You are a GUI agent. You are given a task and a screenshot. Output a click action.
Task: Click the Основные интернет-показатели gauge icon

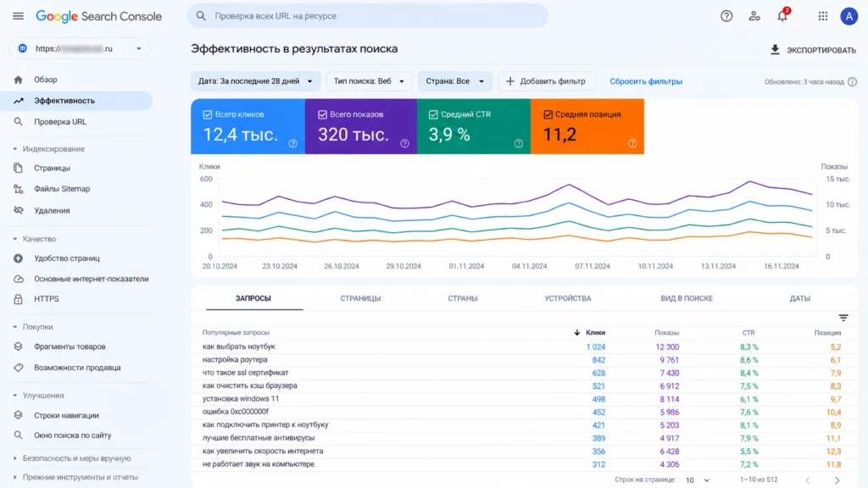(19, 279)
